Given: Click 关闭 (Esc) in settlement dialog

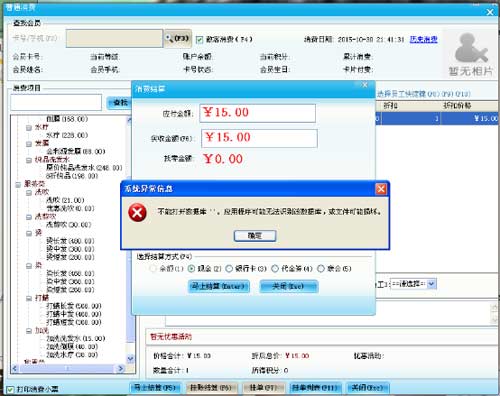Looking at the screenshot, I should coord(289,286).
